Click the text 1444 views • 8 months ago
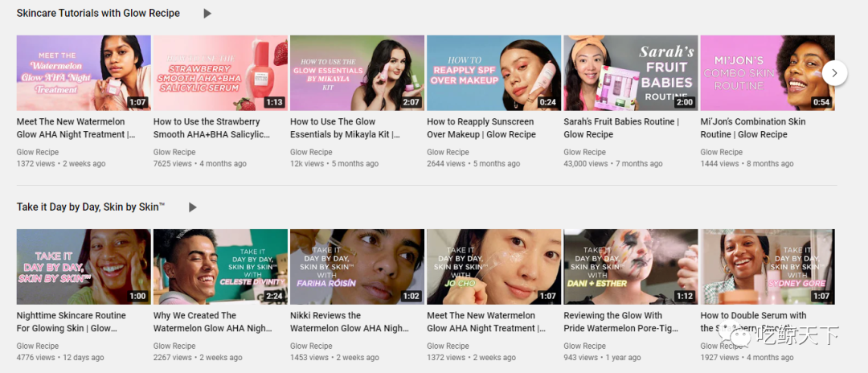Screen dimensions: 868x373 pos(747,164)
